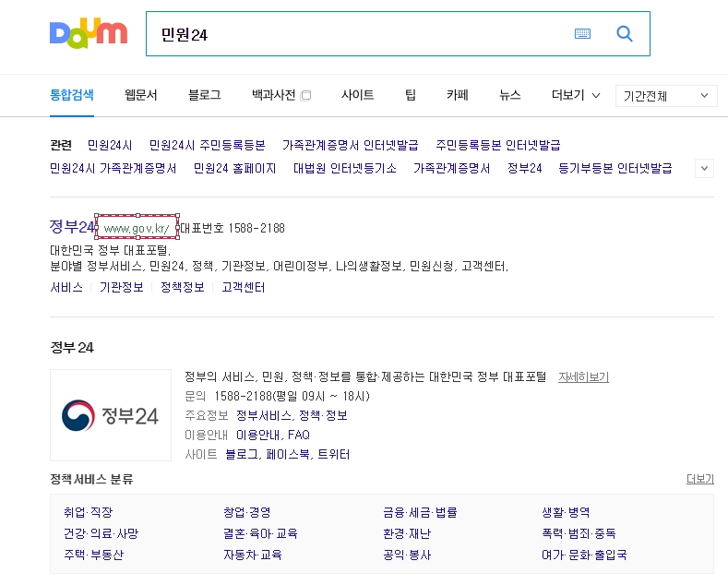Open 정책·정보 under 주요정보
Viewport: 728px width, 585px height.
[323, 415]
